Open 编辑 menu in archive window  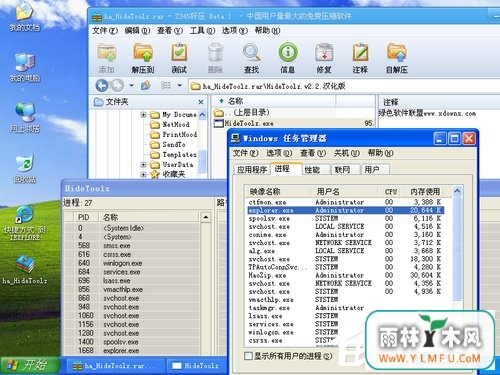137,31
